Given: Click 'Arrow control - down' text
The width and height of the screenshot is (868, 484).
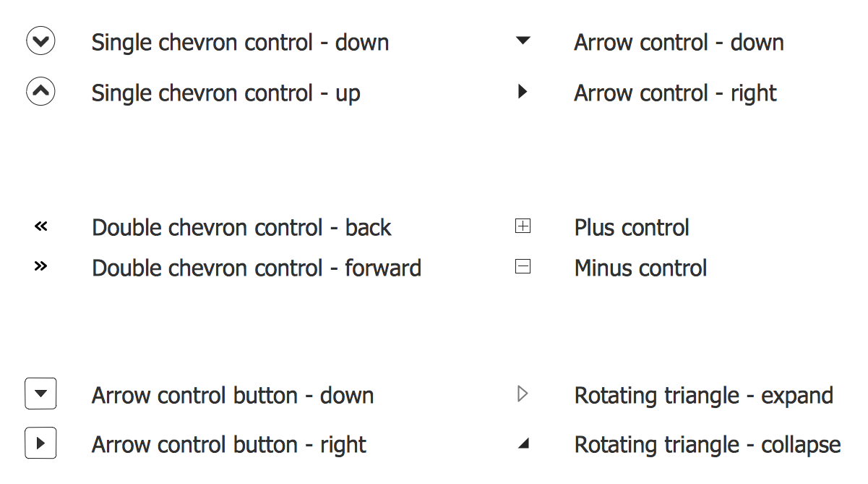Looking at the screenshot, I should pyautogui.click(x=679, y=43).
